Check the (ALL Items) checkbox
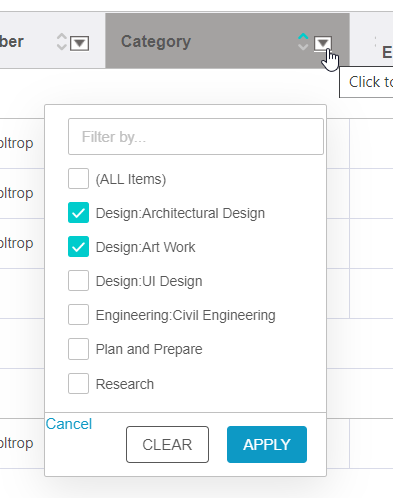Screen dimensions: 393x498 [78, 179]
